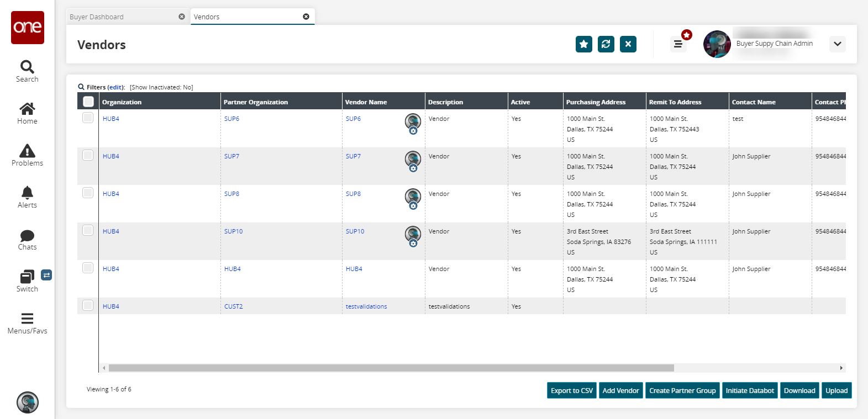Switch to the Buyer Dashboard tab
Viewport: 868px width, 419px height.
pos(123,17)
